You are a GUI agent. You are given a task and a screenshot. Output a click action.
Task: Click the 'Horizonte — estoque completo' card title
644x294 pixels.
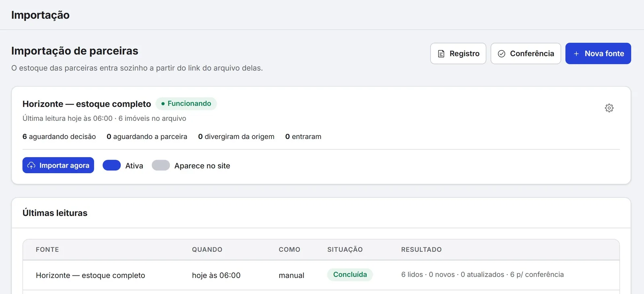pos(87,104)
